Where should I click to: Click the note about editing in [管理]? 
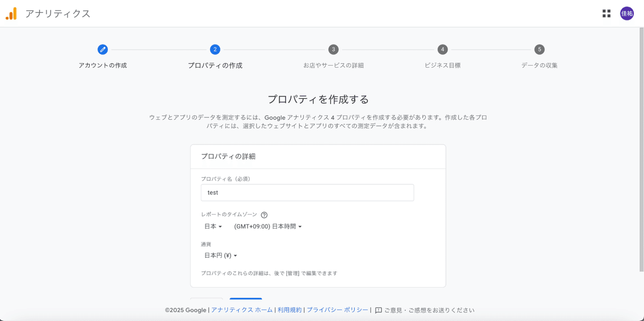point(269,273)
